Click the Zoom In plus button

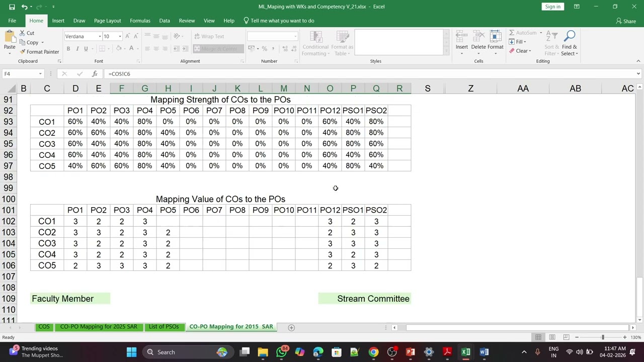click(624, 337)
